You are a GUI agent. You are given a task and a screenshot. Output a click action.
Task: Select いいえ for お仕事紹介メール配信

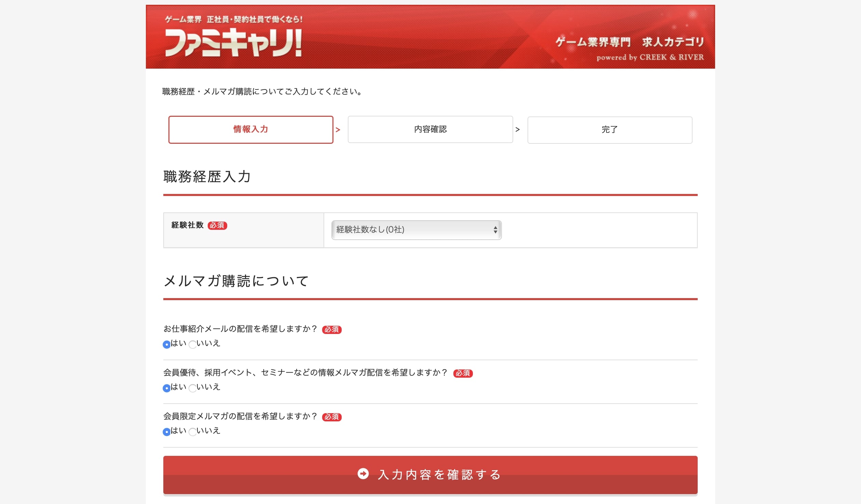(193, 345)
